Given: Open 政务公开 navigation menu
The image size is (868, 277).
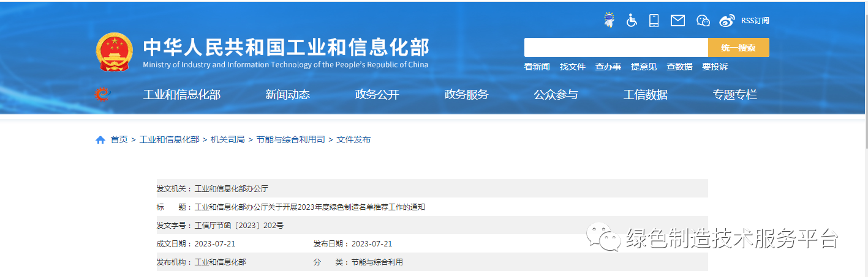Looking at the screenshot, I should click(377, 95).
